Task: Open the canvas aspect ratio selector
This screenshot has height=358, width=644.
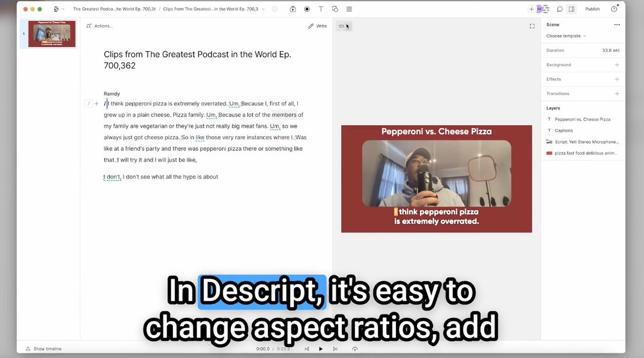Action: coord(343,26)
